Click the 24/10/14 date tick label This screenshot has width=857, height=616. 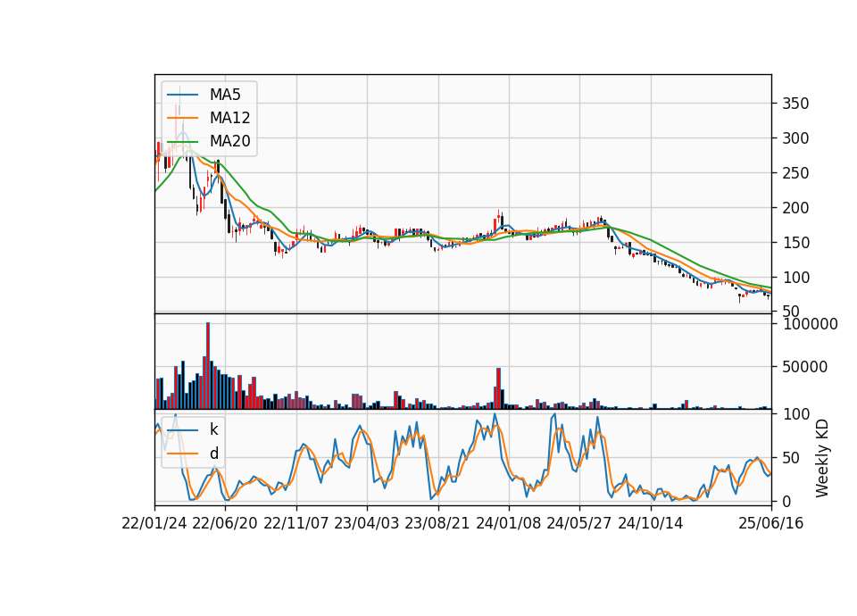(x=651, y=523)
